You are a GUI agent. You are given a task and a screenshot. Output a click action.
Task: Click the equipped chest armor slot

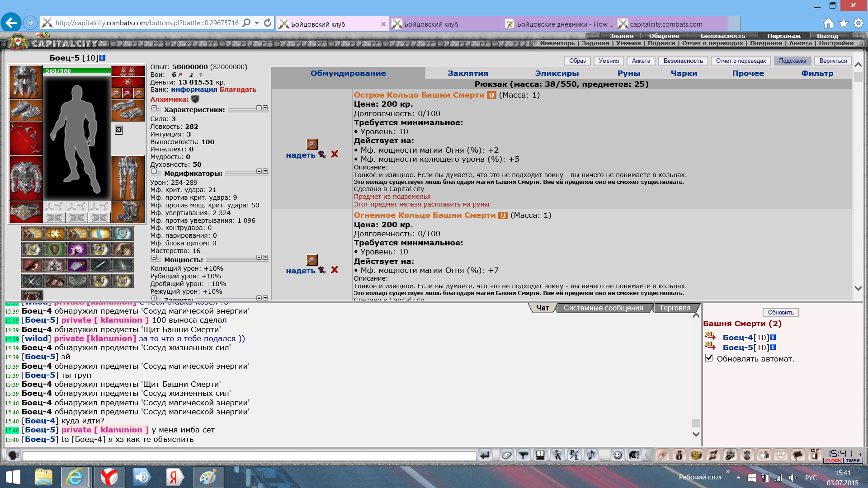coord(26,178)
